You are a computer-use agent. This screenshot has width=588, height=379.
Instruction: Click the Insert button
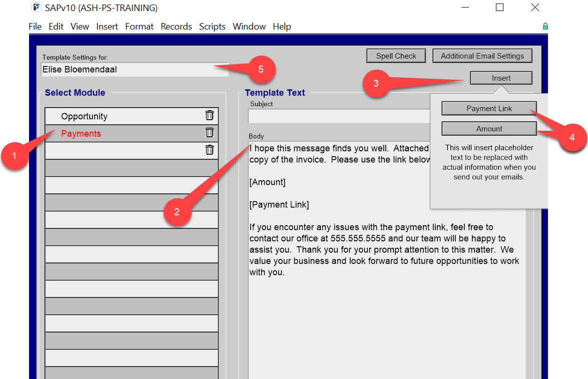501,78
